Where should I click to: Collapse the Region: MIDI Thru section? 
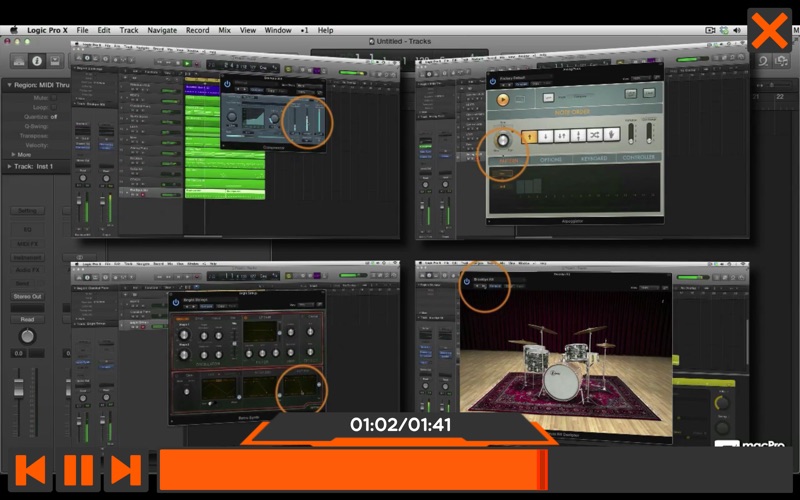click(9, 85)
